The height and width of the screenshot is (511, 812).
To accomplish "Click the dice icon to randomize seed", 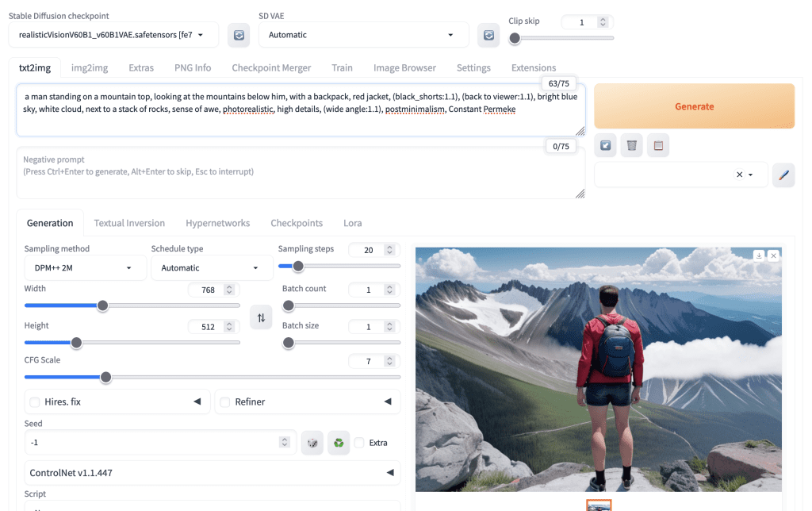I will [312, 443].
